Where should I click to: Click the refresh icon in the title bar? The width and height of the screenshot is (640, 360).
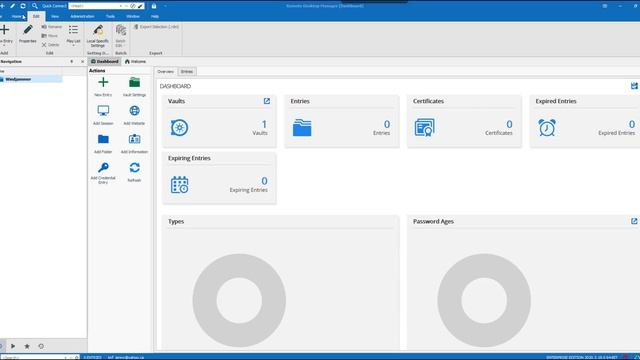pyautogui.click(x=23, y=6)
